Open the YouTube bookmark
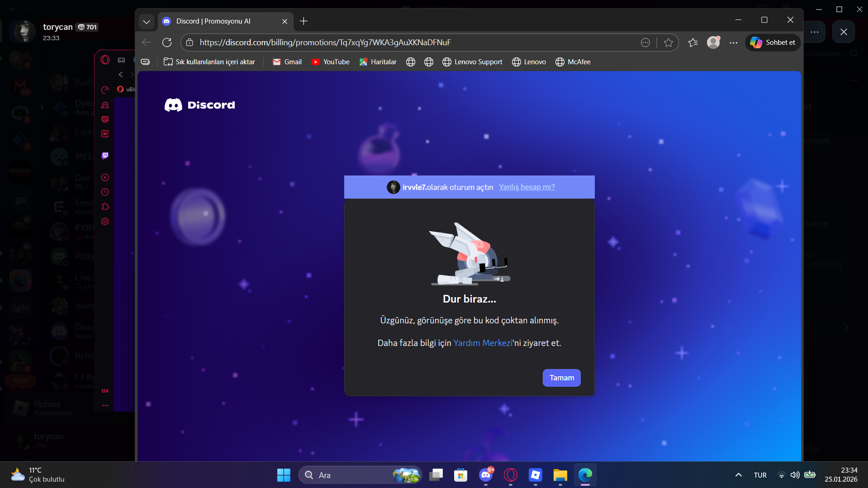Viewport: 868px width, 488px height. pos(330,62)
